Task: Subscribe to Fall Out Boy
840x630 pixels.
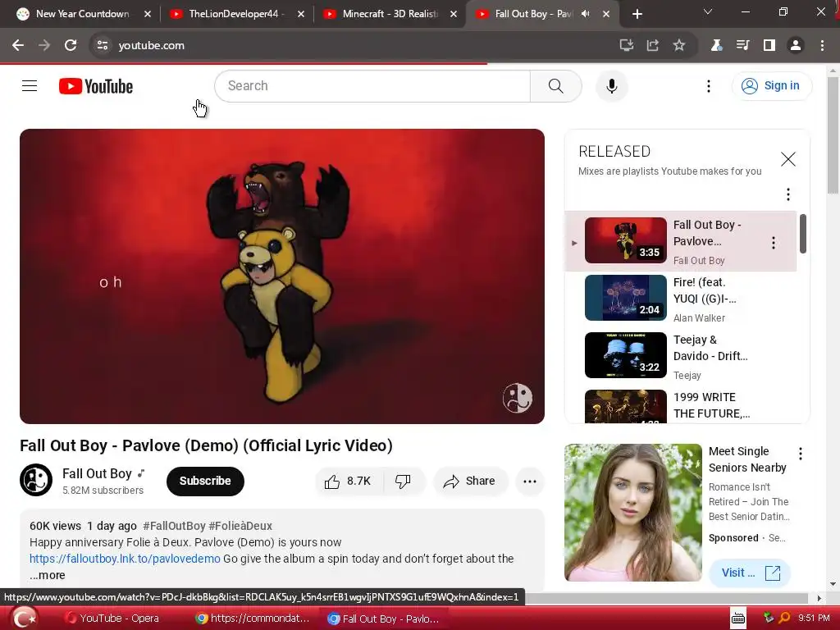Action: (x=205, y=481)
